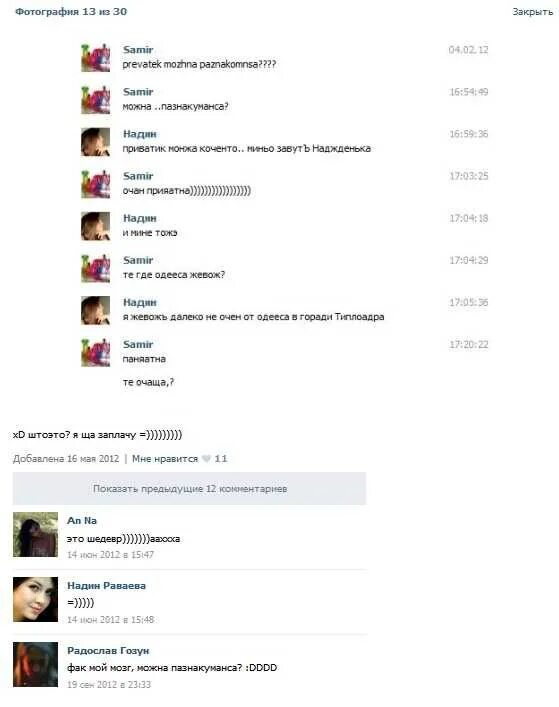The height and width of the screenshot is (707, 559).
Task: Click the Мне нравится like link
Action: [165, 459]
